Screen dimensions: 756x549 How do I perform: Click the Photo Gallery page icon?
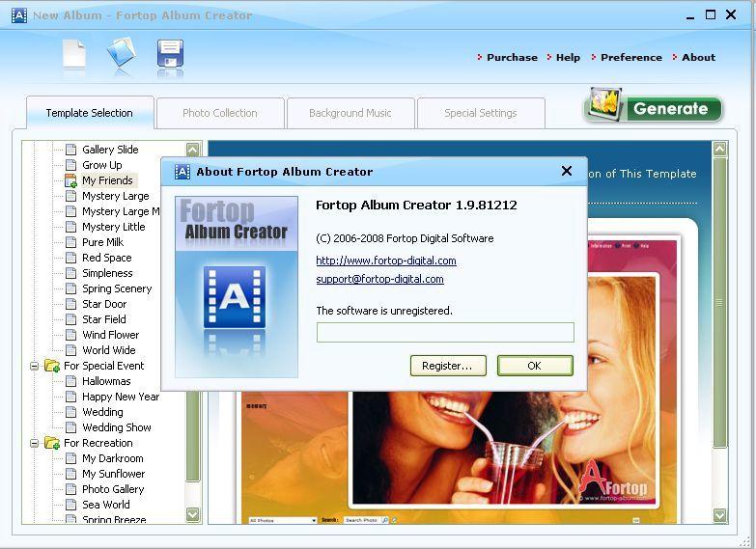[70, 489]
